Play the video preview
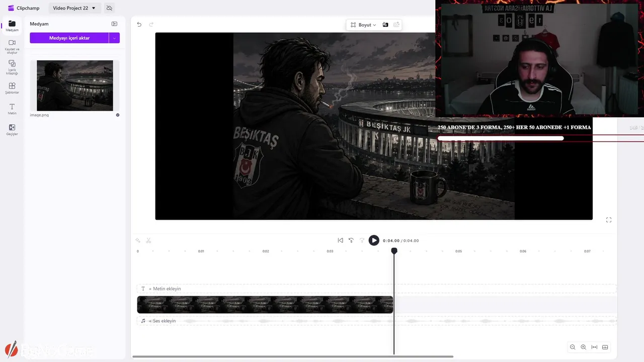 (x=374, y=240)
